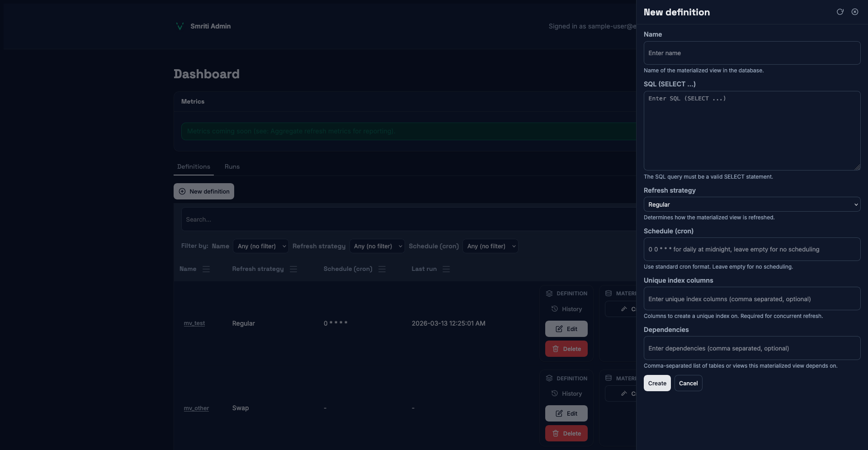Click into the SQL SELECT text area
The height and width of the screenshot is (450, 868).
[751, 131]
